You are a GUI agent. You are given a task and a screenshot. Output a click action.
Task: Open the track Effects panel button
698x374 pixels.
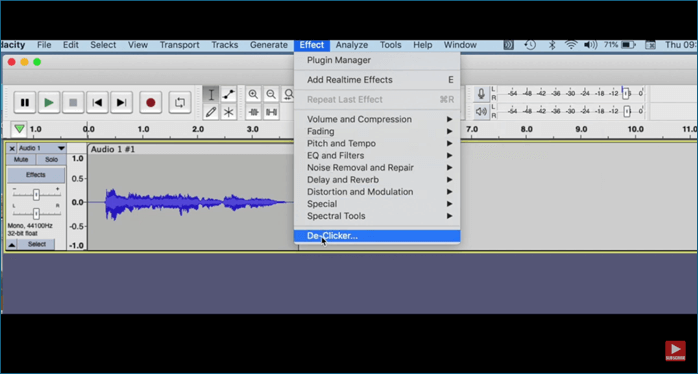pyautogui.click(x=36, y=175)
